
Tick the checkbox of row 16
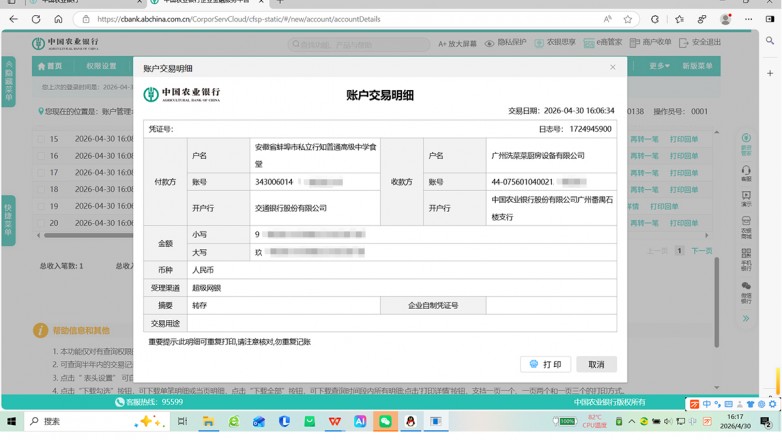41,156
